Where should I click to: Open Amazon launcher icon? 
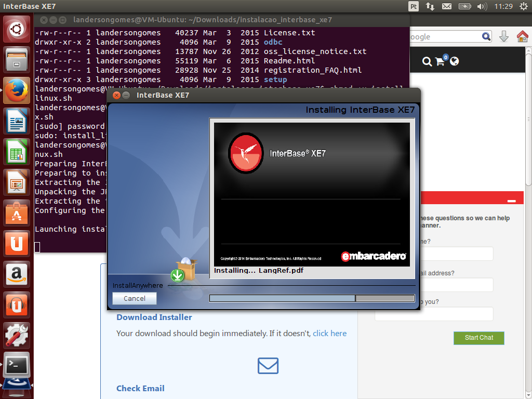(17, 274)
